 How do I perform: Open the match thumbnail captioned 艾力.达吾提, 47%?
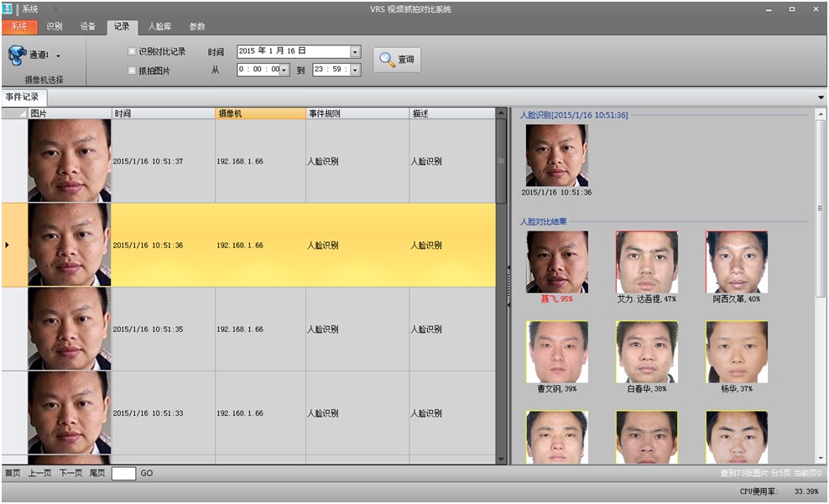647,262
